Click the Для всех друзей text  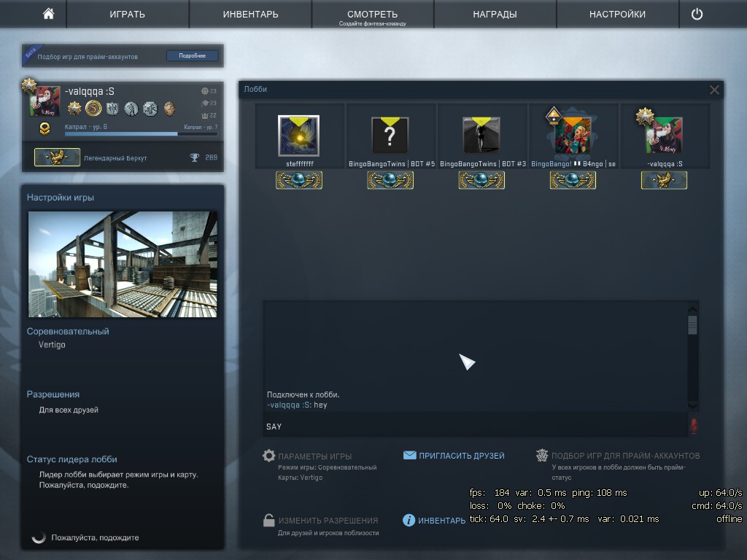click(x=69, y=410)
